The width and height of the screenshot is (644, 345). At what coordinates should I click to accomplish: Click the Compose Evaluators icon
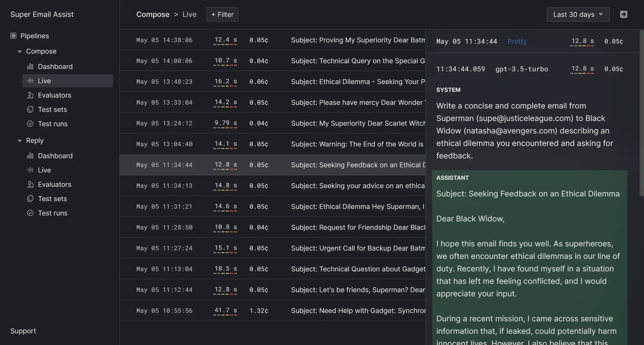(30, 95)
